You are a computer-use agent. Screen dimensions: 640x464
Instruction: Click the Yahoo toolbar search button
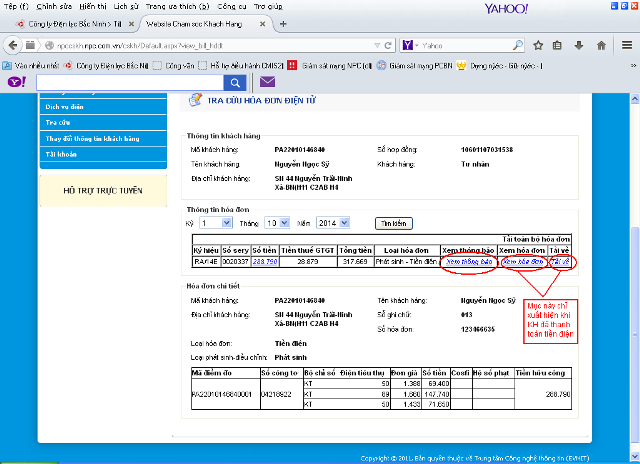click(x=233, y=82)
